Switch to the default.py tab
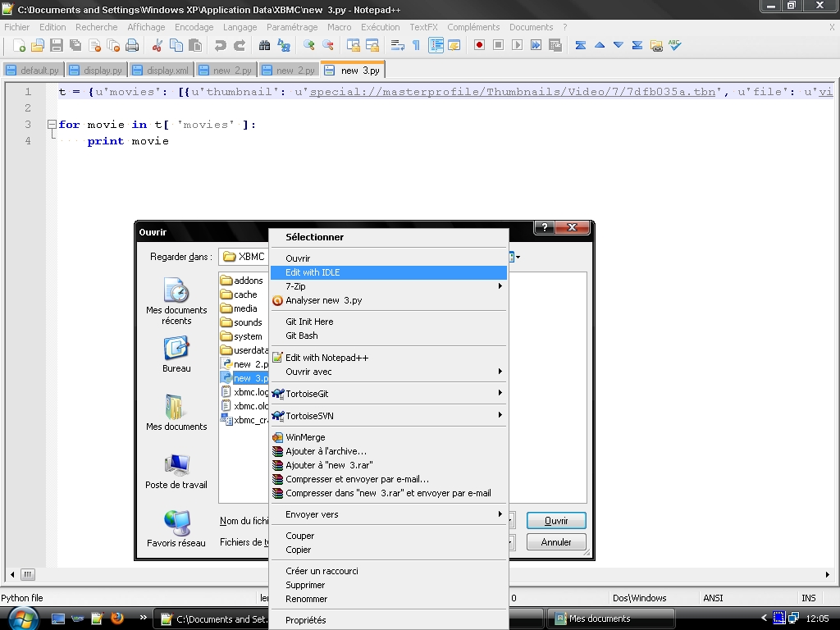The width and height of the screenshot is (840, 630). coord(33,71)
